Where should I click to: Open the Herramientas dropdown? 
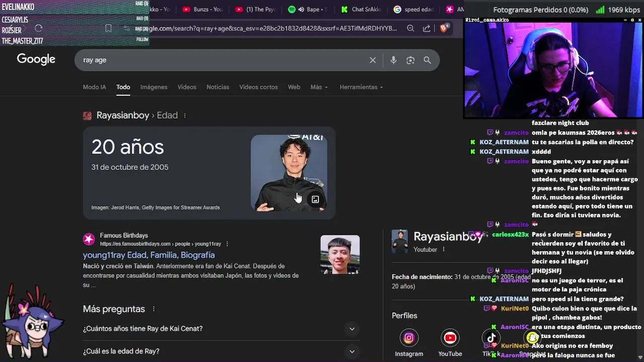click(x=361, y=87)
